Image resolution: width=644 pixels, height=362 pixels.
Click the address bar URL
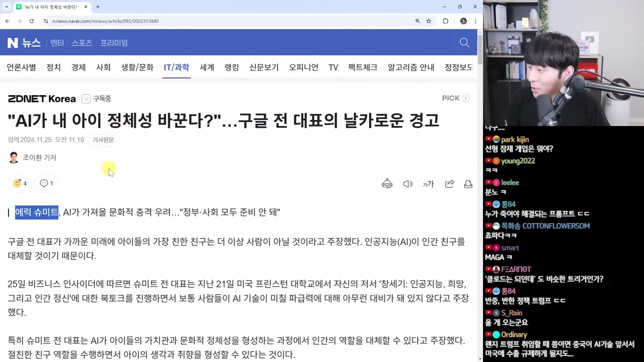105,21
